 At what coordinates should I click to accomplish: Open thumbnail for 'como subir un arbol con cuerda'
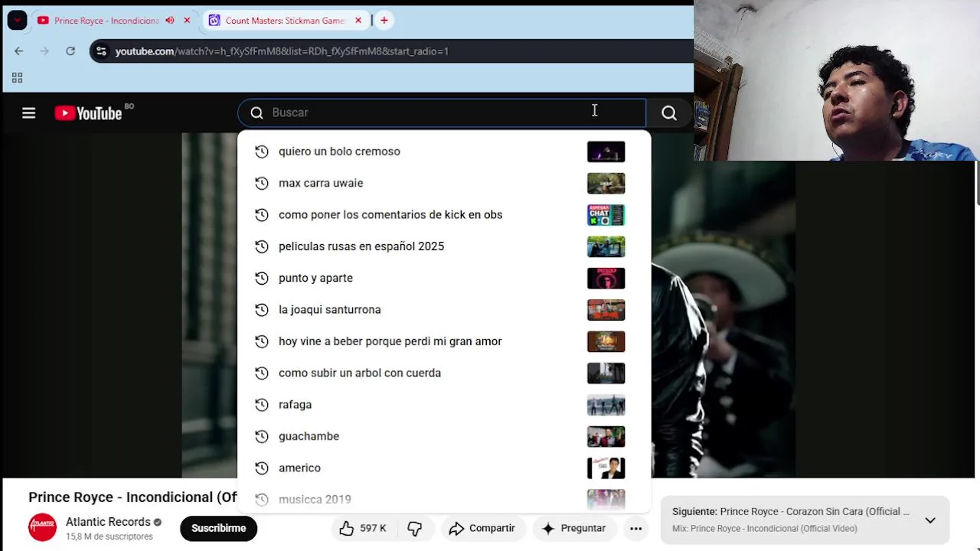606,373
